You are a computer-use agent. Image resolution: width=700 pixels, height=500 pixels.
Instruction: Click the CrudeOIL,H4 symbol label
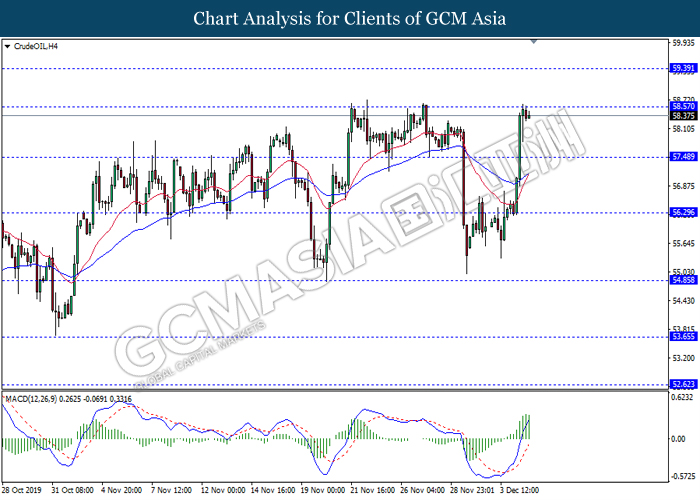(x=36, y=46)
